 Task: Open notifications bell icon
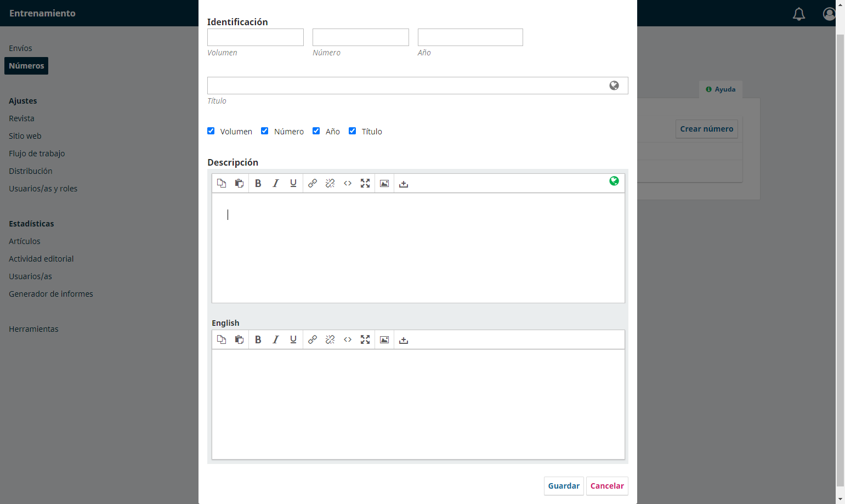pyautogui.click(x=799, y=14)
